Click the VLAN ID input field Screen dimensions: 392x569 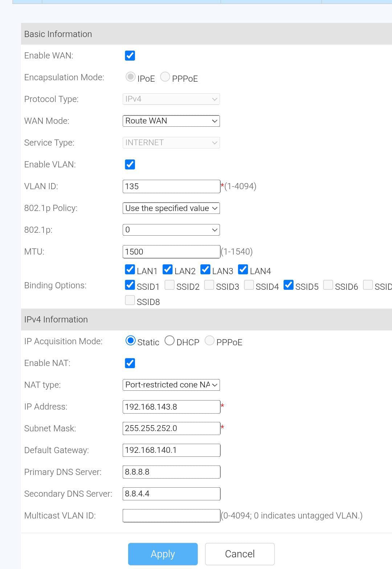pyautogui.click(x=171, y=186)
